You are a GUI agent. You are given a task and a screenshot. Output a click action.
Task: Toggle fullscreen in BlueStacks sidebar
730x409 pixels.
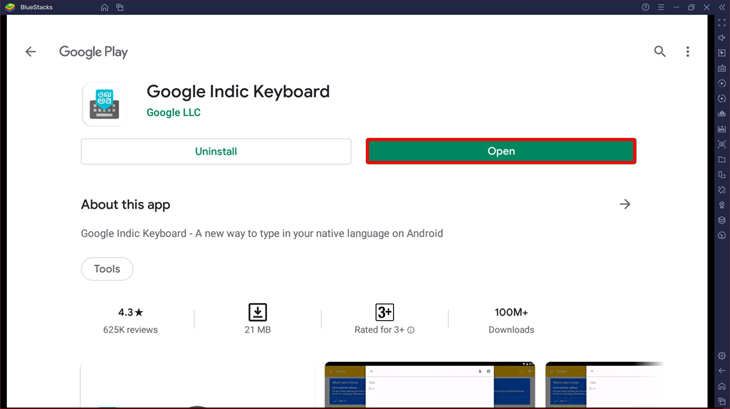click(722, 23)
